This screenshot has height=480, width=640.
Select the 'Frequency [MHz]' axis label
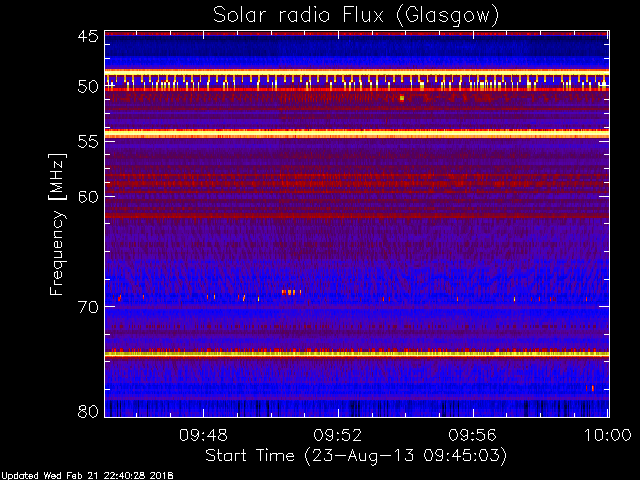pos(57,224)
